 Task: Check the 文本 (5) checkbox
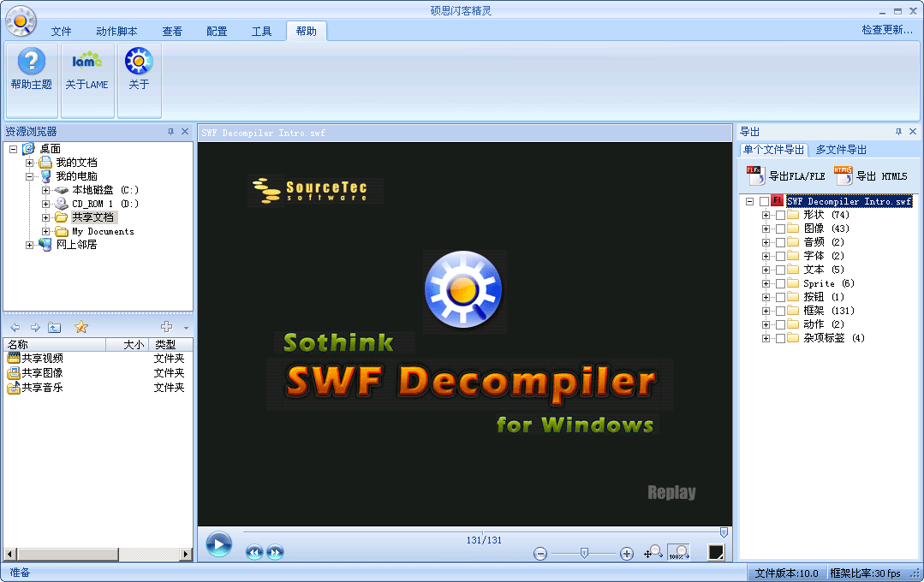(780, 270)
